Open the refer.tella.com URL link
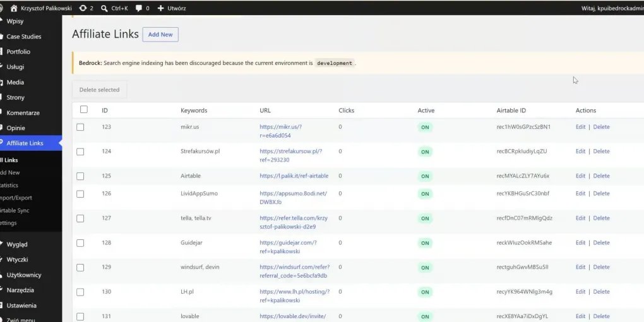Viewport: 644px width, 322px height. (x=294, y=222)
